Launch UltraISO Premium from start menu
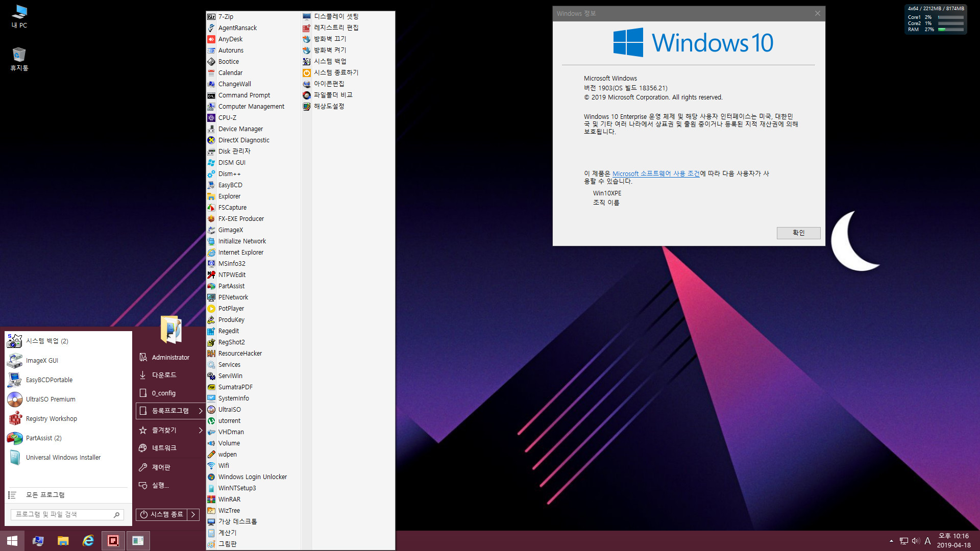This screenshot has width=980, height=551. point(51,399)
